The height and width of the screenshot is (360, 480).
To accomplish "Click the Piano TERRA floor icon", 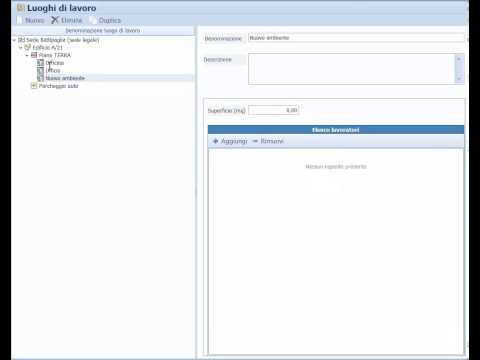I will pyautogui.click(x=34, y=55).
